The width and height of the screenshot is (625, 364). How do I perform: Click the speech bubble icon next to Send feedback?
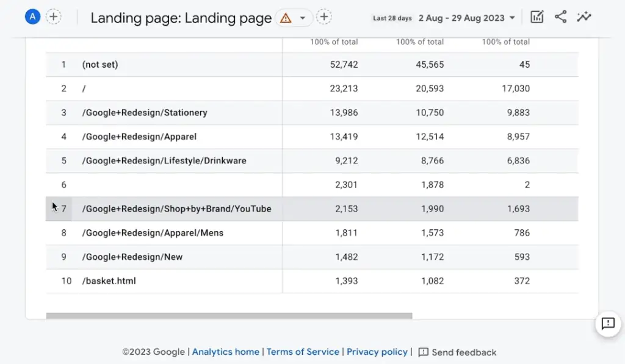424,352
